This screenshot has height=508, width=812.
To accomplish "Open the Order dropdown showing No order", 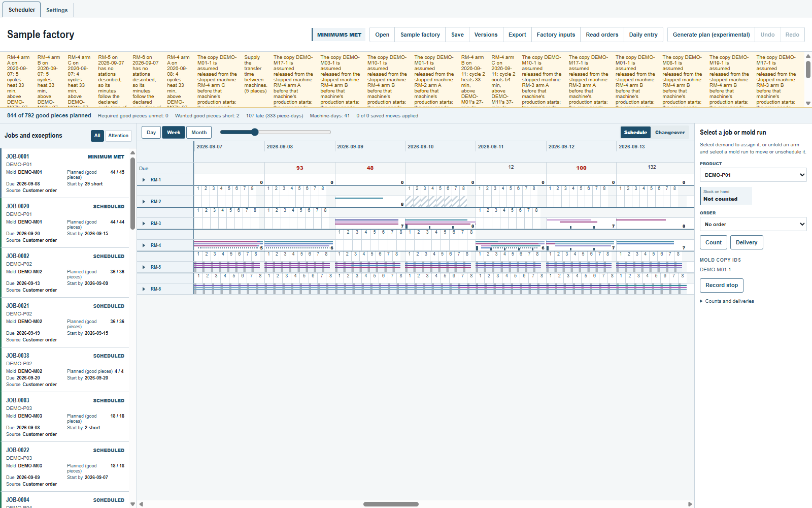I will tap(753, 224).
